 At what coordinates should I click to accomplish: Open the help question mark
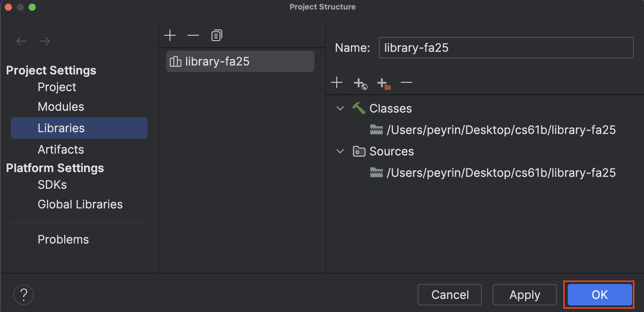(x=24, y=294)
